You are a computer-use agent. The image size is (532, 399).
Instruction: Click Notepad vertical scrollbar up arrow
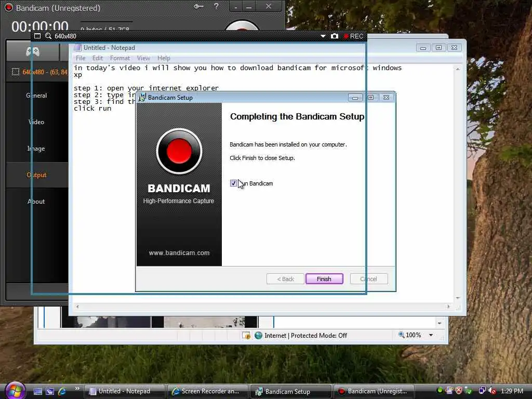pos(458,69)
